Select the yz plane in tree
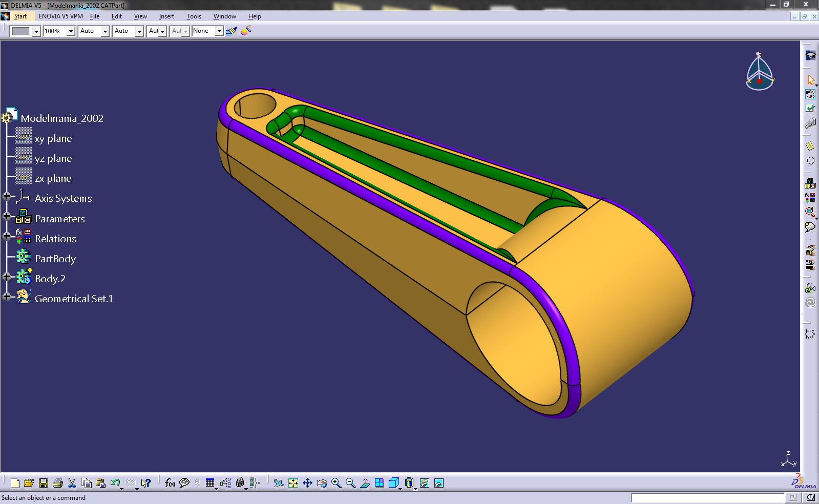 pyautogui.click(x=53, y=159)
